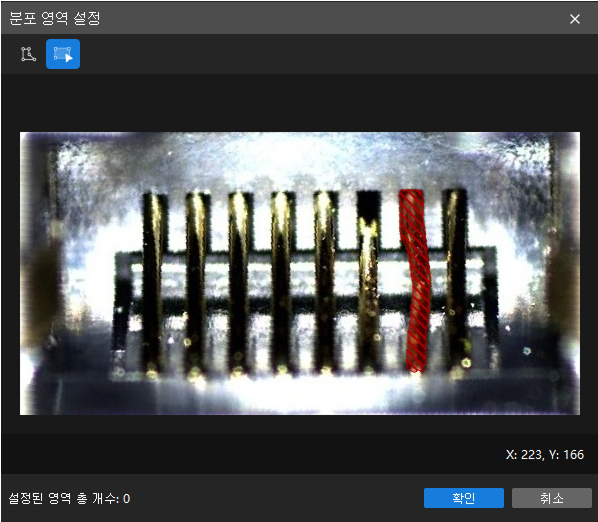The image size is (598, 522).
Task: Click the fifth connector pin in the image
Action: (325, 282)
